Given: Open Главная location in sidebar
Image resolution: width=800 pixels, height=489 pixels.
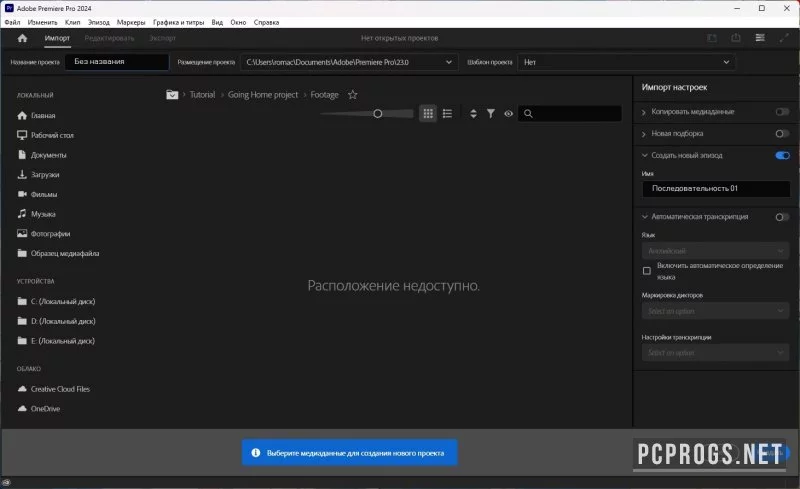Looking at the screenshot, I should point(36,116).
